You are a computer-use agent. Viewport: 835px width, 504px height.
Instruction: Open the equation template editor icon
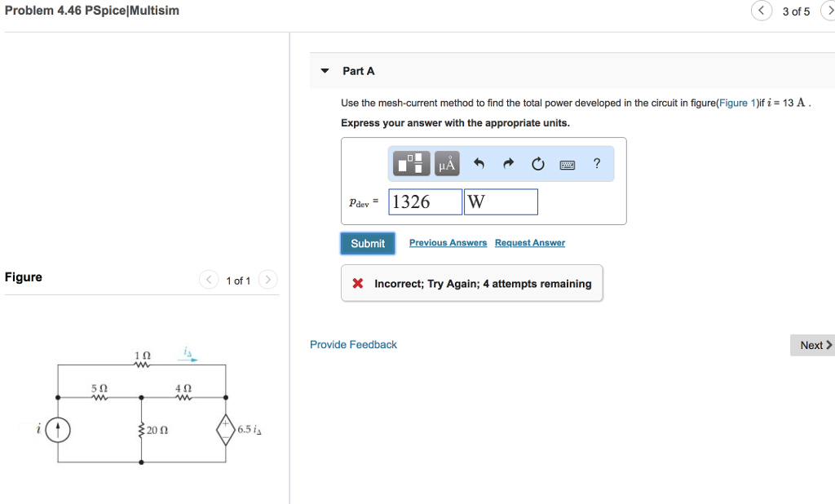[x=411, y=163]
